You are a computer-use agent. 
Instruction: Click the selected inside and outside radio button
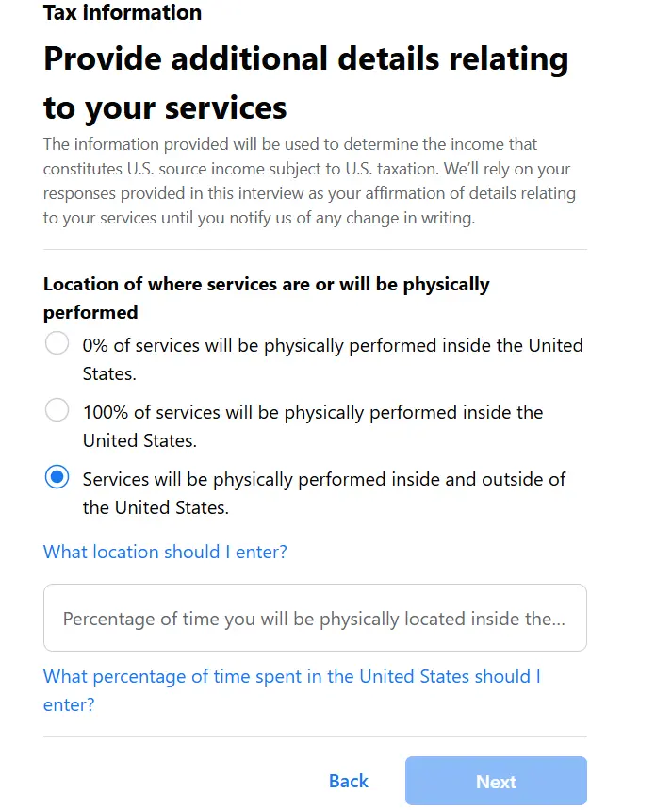[57, 477]
